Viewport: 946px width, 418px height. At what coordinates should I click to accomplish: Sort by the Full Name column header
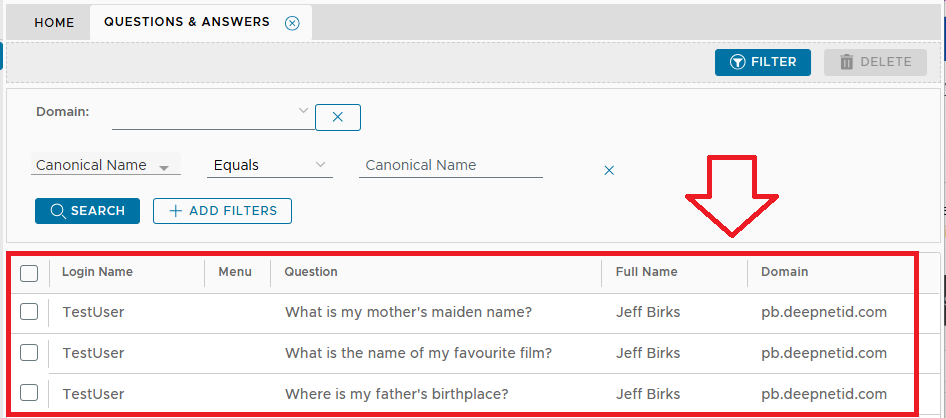(x=647, y=272)
